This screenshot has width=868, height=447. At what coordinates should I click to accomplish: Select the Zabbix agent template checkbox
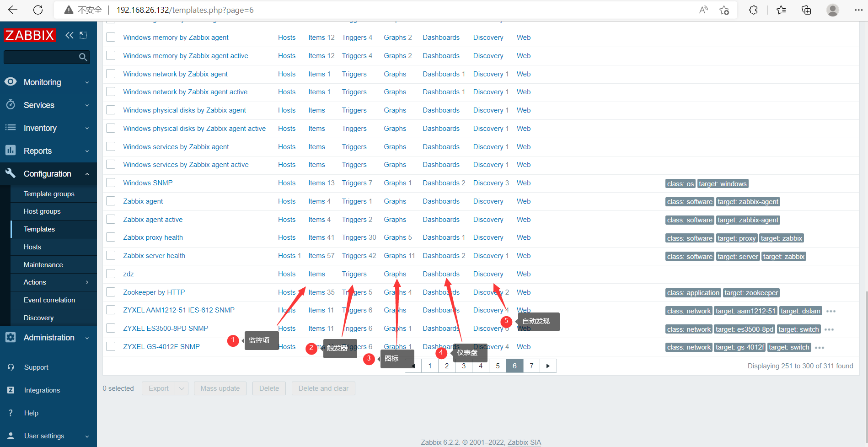pyautogui.click(x=111, y=201)
